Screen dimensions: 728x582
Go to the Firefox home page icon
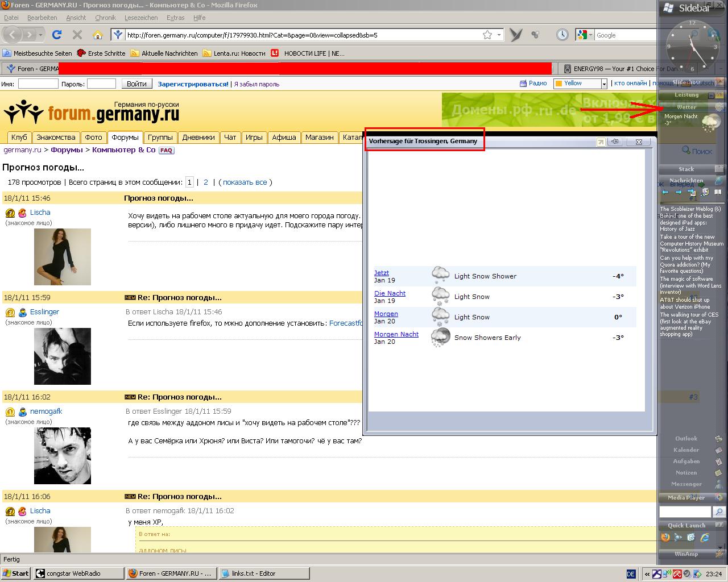coord(98,35)
